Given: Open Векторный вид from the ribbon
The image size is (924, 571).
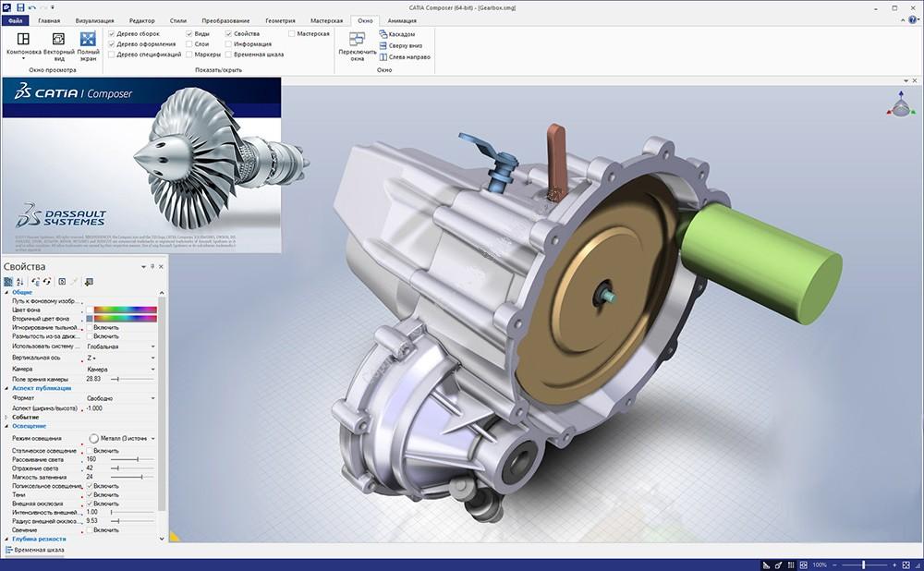Looking at the screenshot, I should [x=58, y=40].
